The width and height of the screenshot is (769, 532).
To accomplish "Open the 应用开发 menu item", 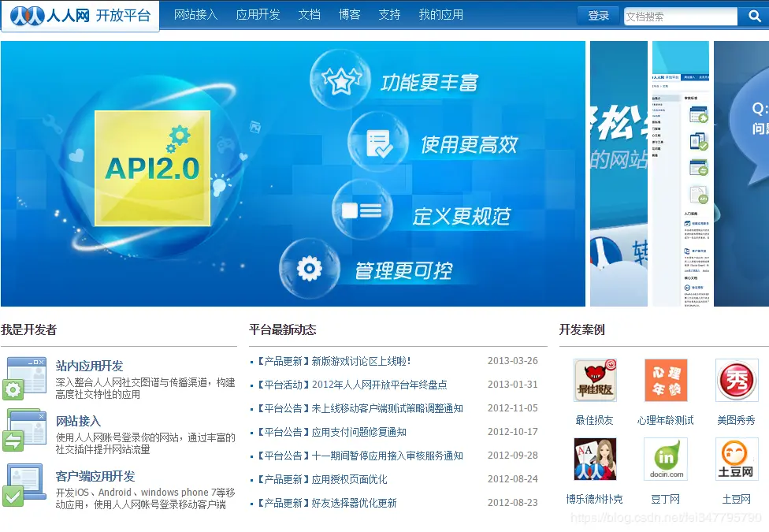I will (258, 15).
